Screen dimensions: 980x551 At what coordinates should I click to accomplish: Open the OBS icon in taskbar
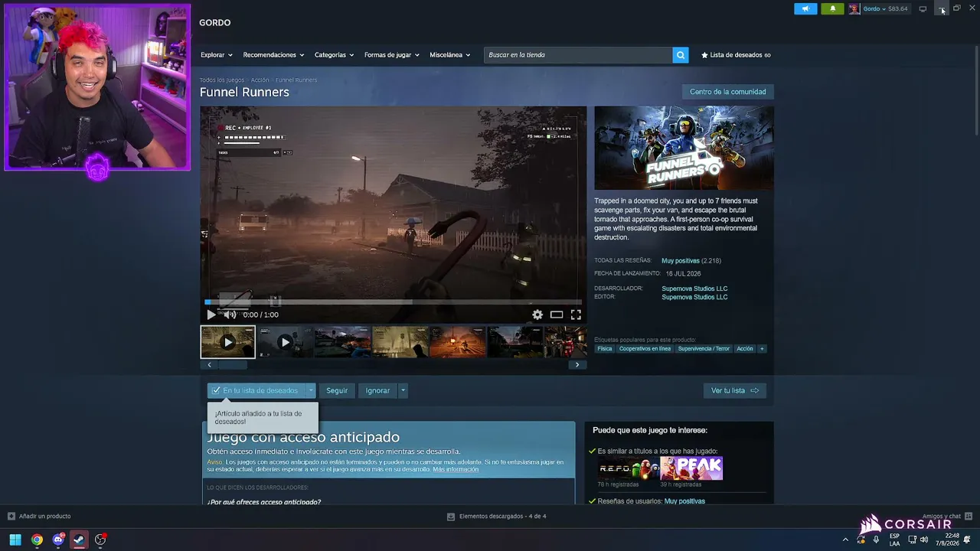100,540
